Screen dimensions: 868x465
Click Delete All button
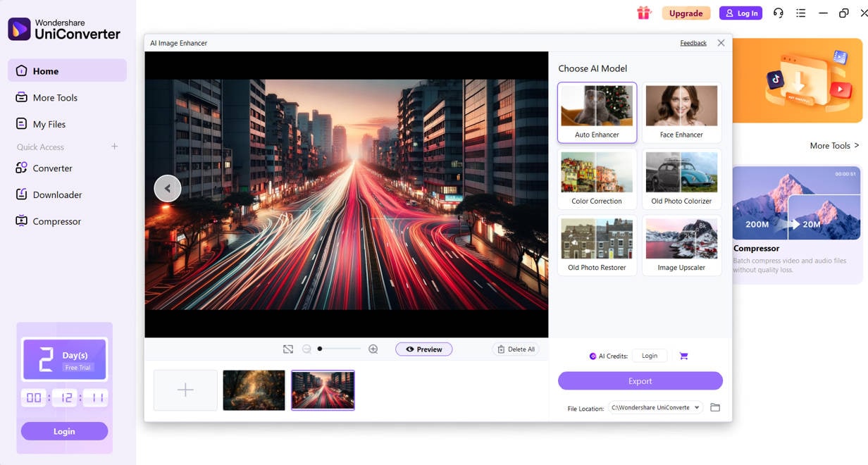point(516,349)
